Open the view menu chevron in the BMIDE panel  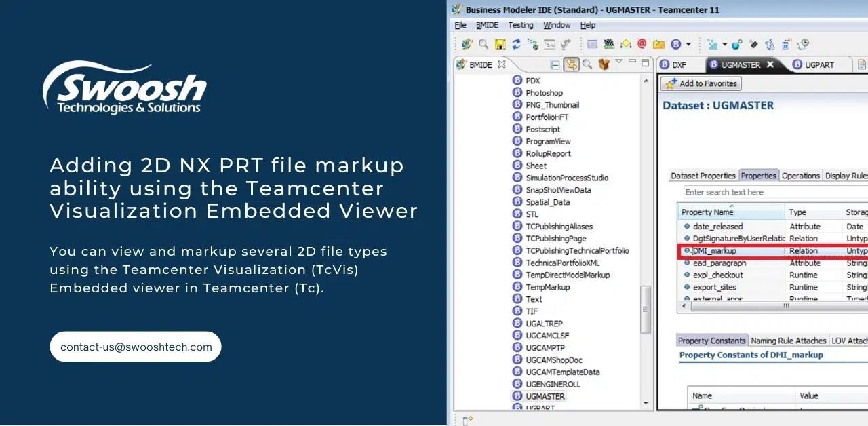click(619, 62)
